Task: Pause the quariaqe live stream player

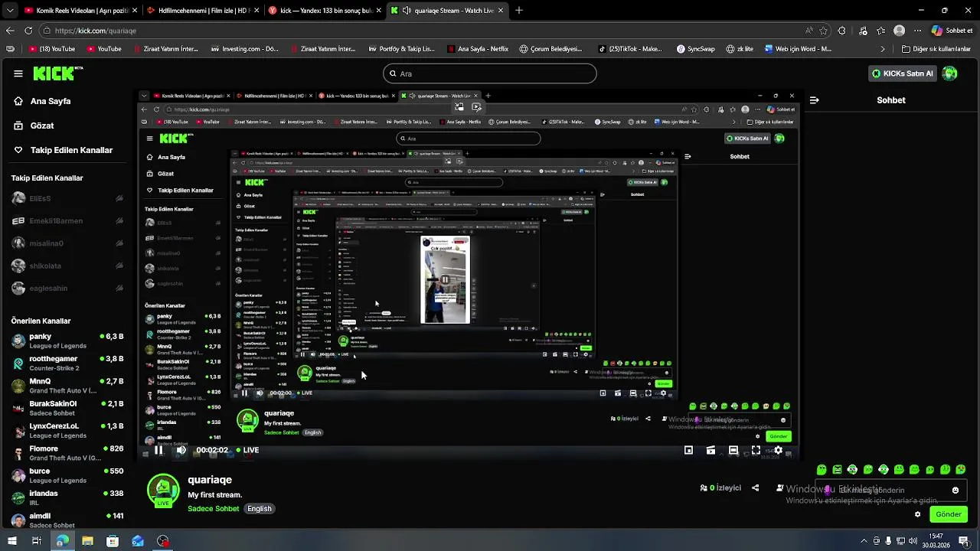Action: coord(158,450)
